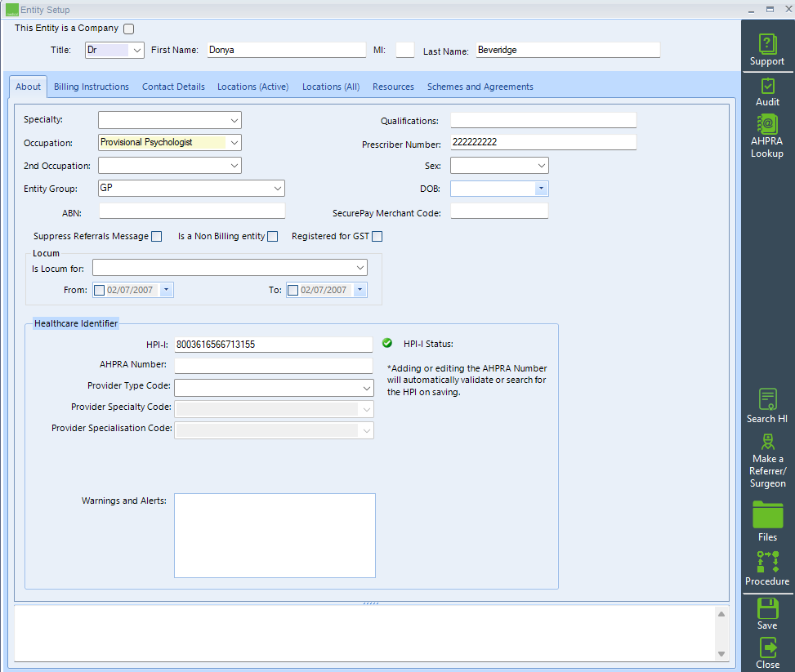795x672 pixels.
Task: Click the Close button in the sidebar
Action: coord(766,653)
